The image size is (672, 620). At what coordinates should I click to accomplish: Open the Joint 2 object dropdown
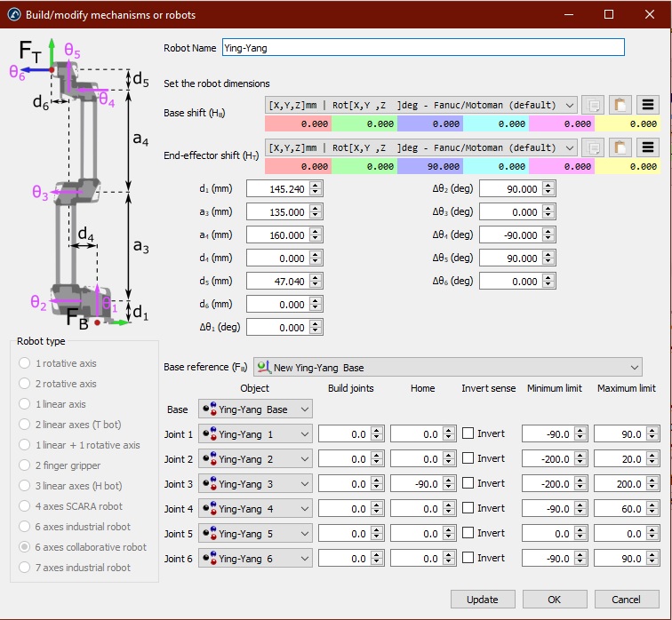255,459
